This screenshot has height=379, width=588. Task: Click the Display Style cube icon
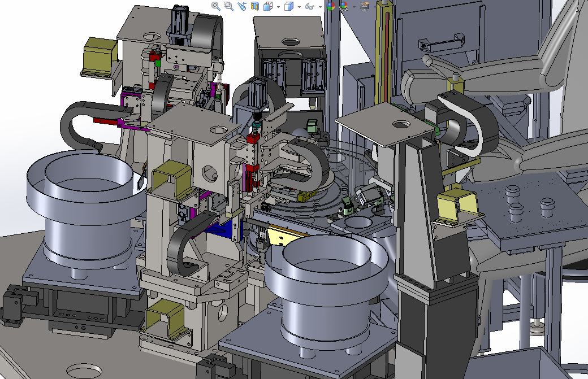pos(289,6)
